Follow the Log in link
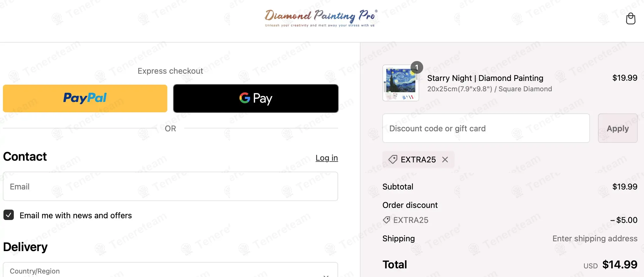Screen dimensions: 644x277 (327, 158)
